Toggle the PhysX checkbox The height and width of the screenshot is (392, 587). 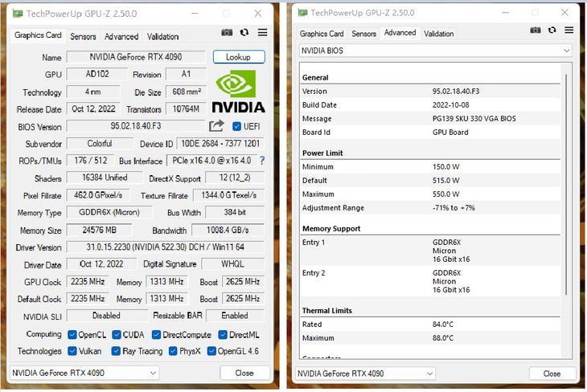(x=173, y=351)
